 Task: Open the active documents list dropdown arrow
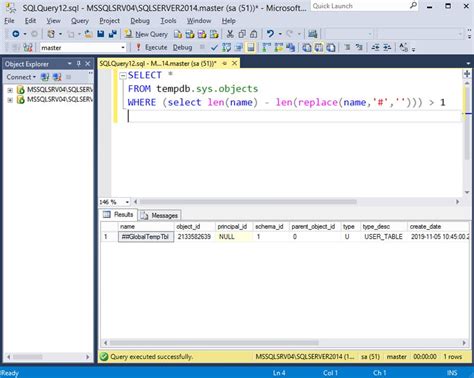tap(468, 63)
